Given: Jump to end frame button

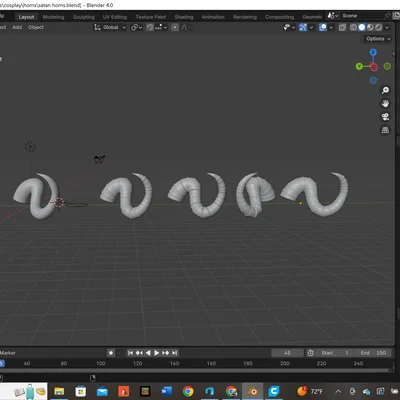Looking at the screenshot, I should 174,353.
